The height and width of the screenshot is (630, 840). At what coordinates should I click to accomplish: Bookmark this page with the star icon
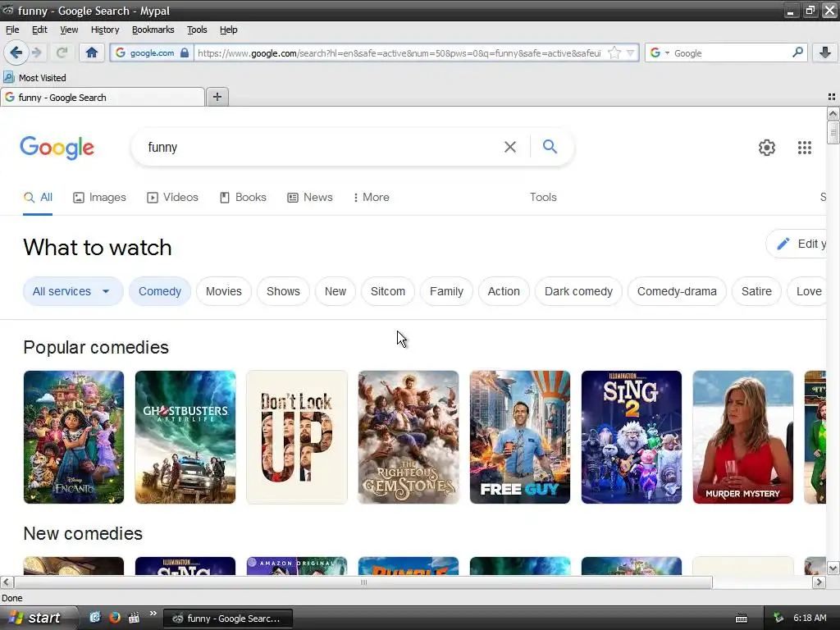pos(614,52)
